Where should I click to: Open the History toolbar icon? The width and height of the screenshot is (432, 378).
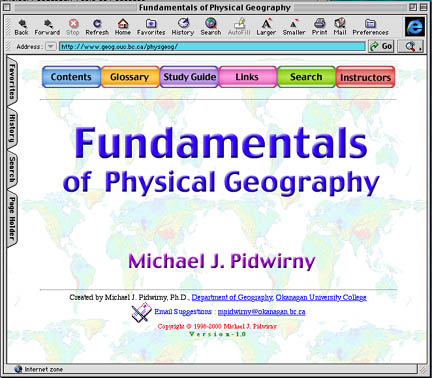click(x=183, y=27)
